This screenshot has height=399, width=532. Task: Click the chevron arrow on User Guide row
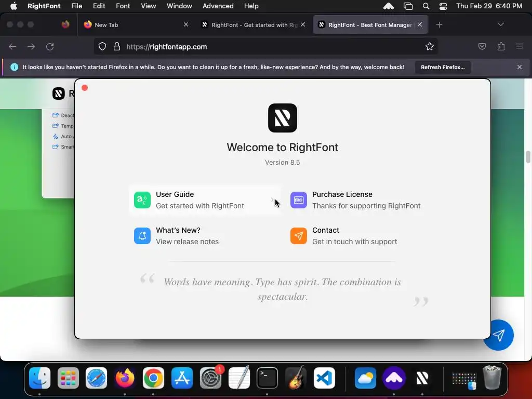272,200
